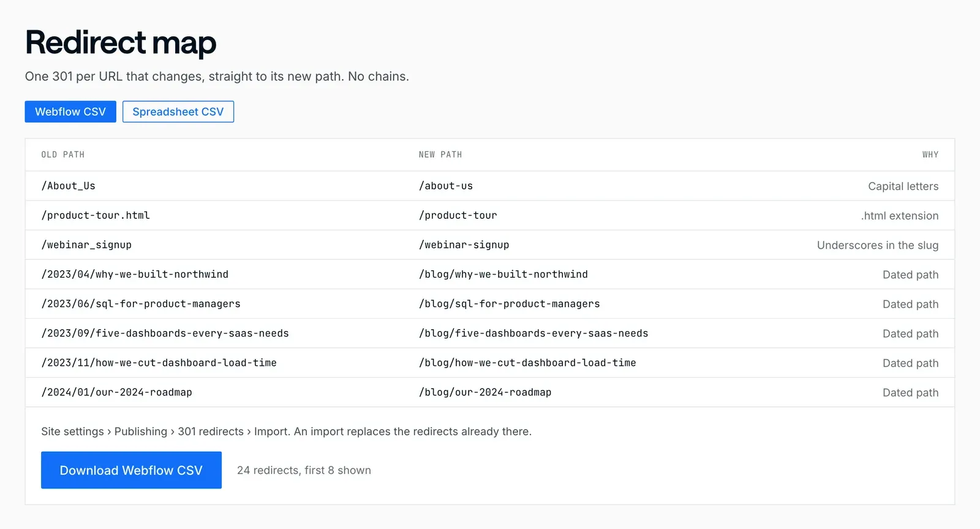Click the One 301 per URL subtitle
Image resolution: width=980 pixels, height=529 pixels.
(217, 77)
